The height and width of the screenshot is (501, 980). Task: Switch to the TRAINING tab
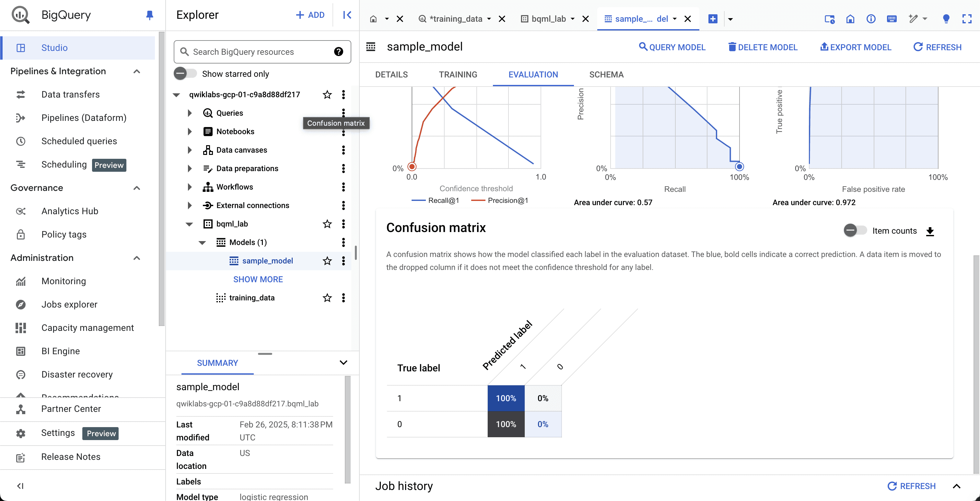coord(458,75)
